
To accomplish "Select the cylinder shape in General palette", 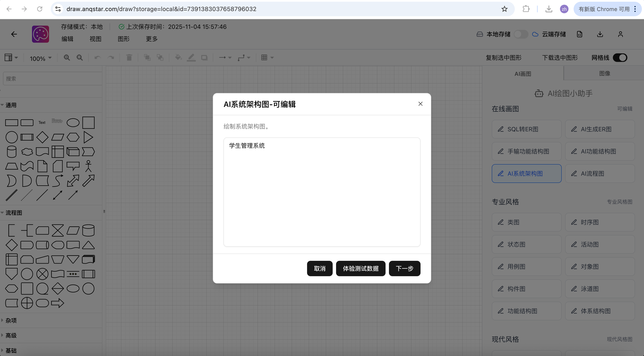I will click(12, 152).
